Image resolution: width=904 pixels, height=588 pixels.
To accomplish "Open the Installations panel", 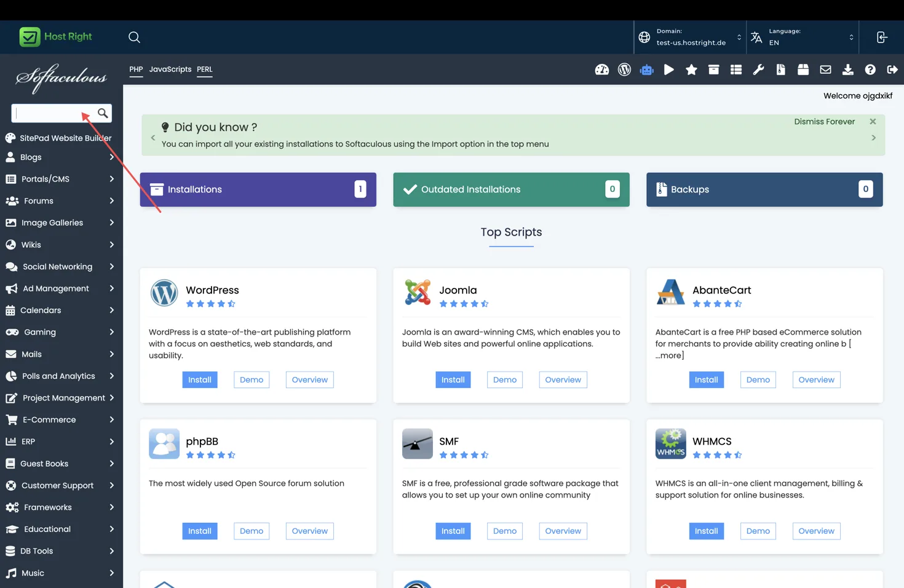I will tap(258, 189).
